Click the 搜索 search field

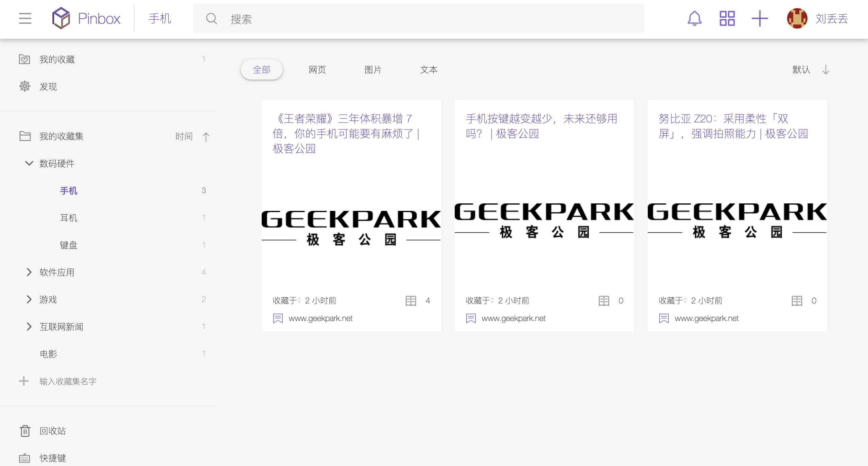tap(418, 19)
